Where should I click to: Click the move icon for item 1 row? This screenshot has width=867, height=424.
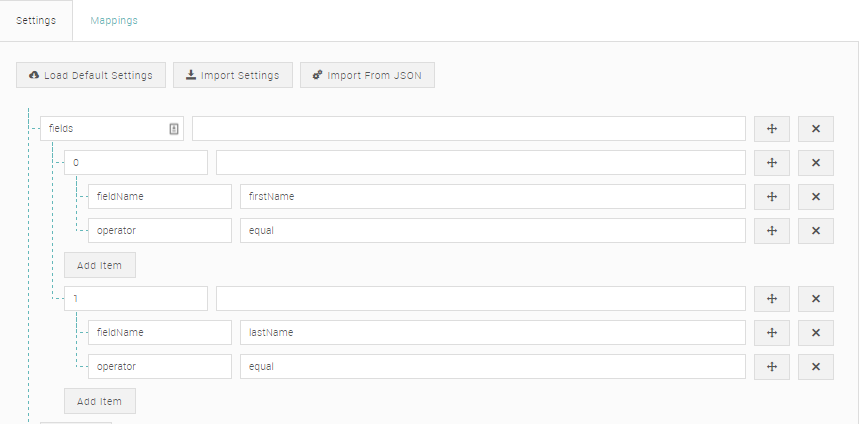pyautogui.click(x=772, y=299)
